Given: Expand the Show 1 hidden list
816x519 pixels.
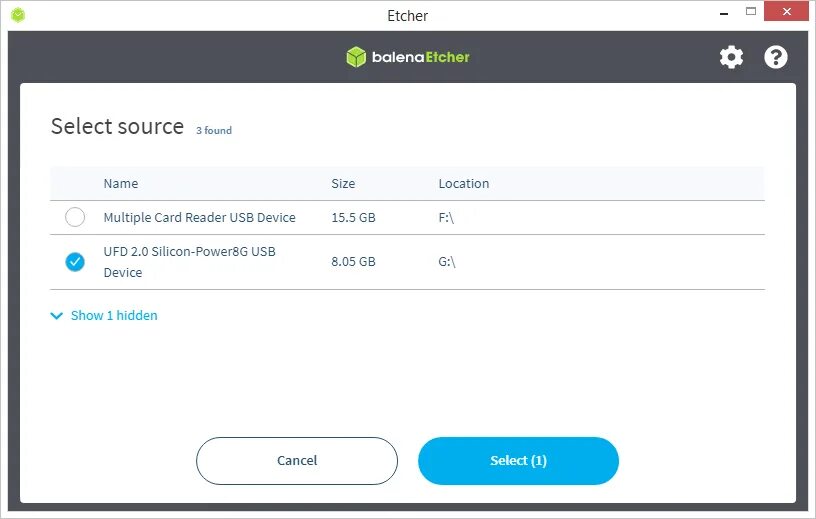Looking at the screenshot, I should coord(114,316).
